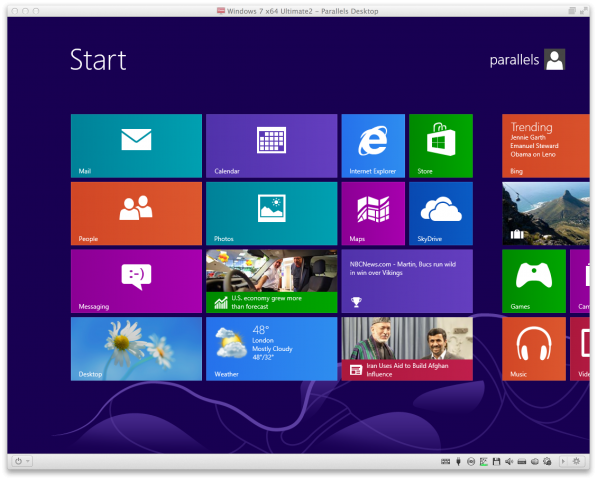The image size is (597, 480).
Task: Click the 'parallels' account name
Action: tap(514, 60)
